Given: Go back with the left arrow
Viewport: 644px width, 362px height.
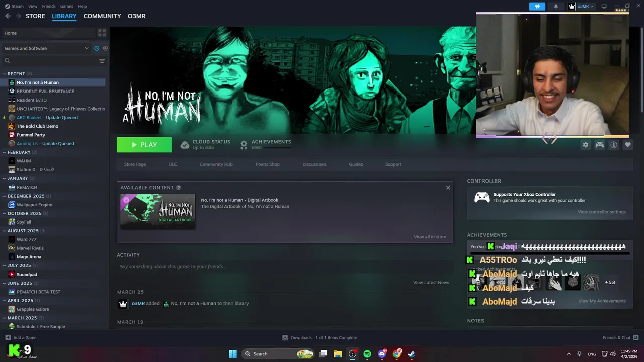Looking at the screenshot, I should 8,16.
